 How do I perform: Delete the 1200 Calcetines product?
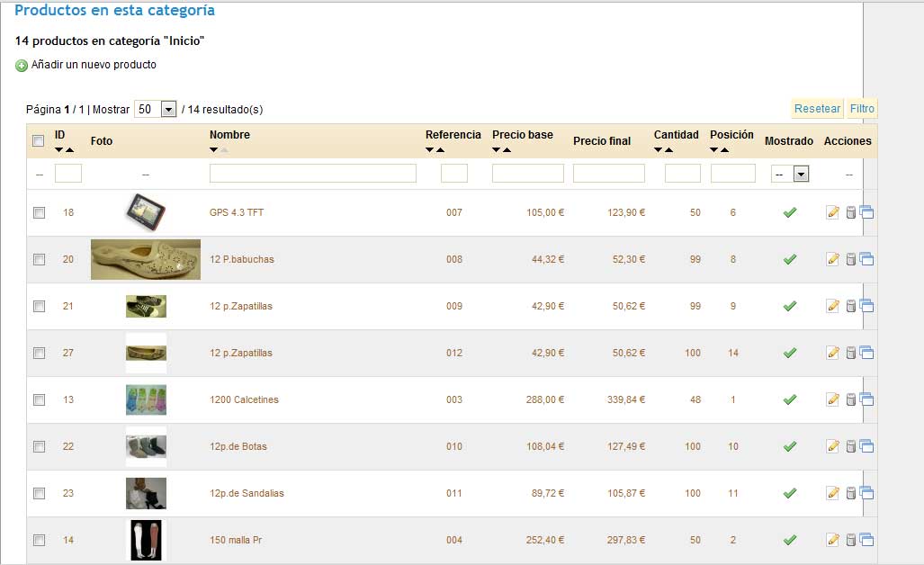click(x=851, y=399)
